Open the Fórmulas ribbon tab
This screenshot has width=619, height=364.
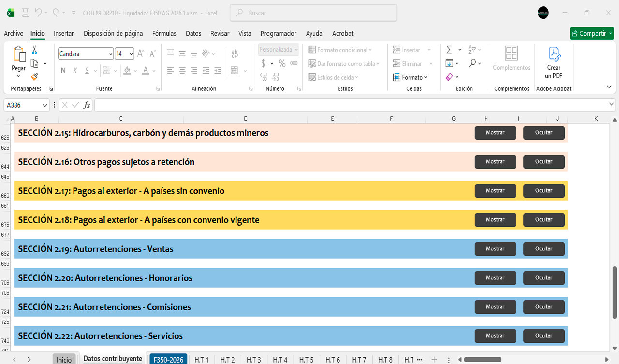point(164,33)
